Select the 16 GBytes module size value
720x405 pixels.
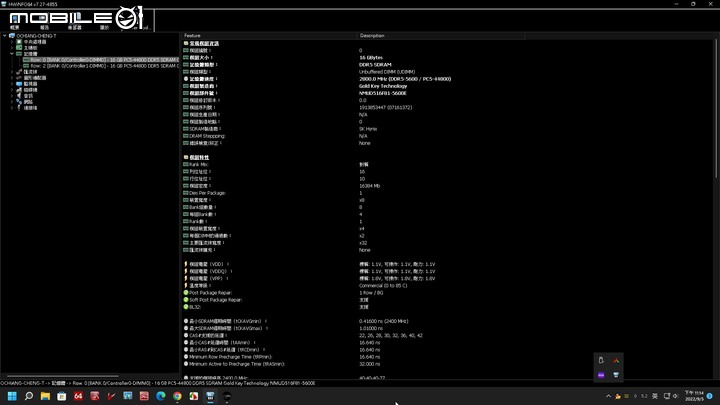(371, 57)
